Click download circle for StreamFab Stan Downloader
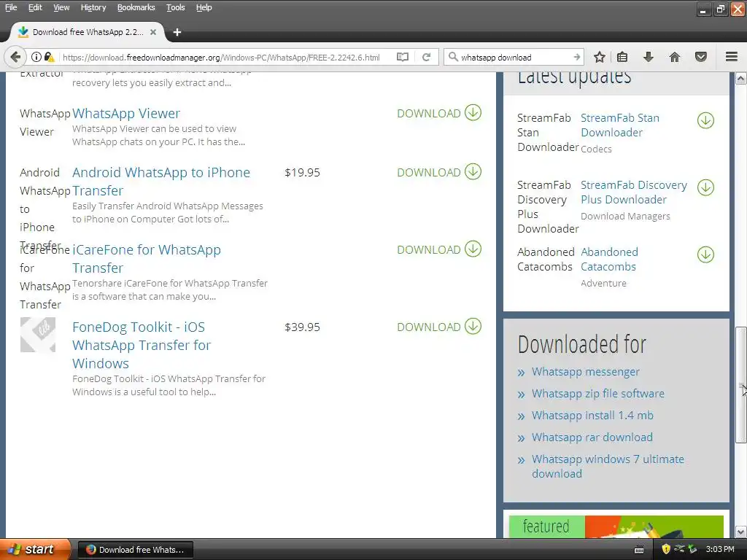Image resolution: width=747 pixels, height=560 pixels. click(x=705, y=120)
